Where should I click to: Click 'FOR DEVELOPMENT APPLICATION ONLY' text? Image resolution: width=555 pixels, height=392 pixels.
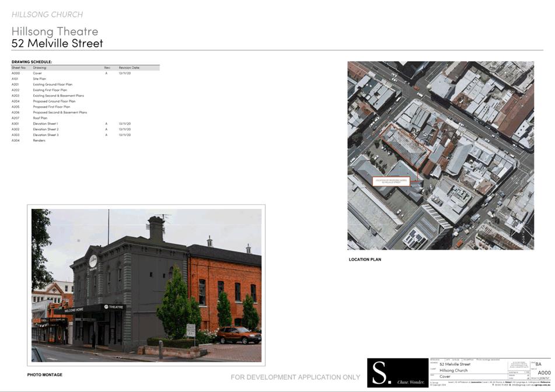295,377
